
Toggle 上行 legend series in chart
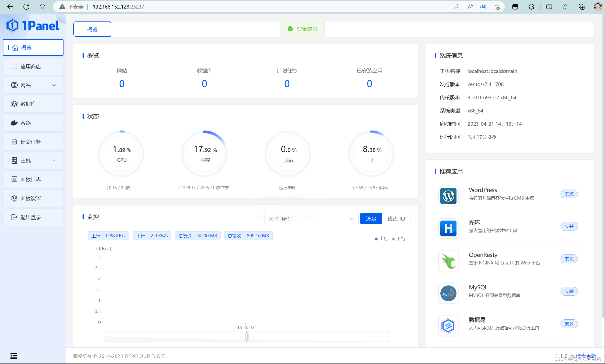(381, 239)
